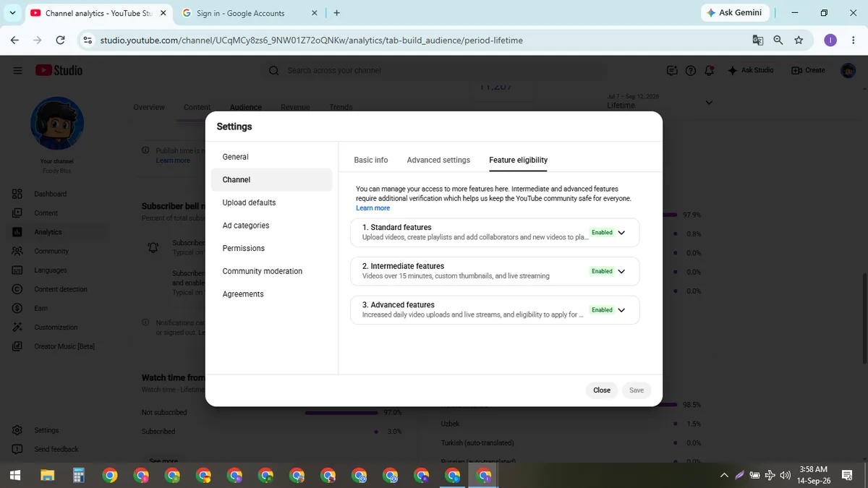Bookmark this page with star icon

799,40
